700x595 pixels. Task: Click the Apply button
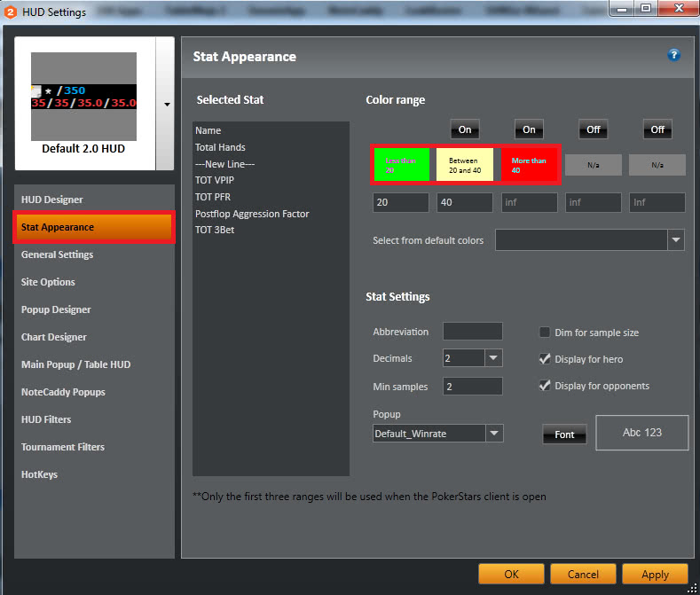(x=655, y=575)
